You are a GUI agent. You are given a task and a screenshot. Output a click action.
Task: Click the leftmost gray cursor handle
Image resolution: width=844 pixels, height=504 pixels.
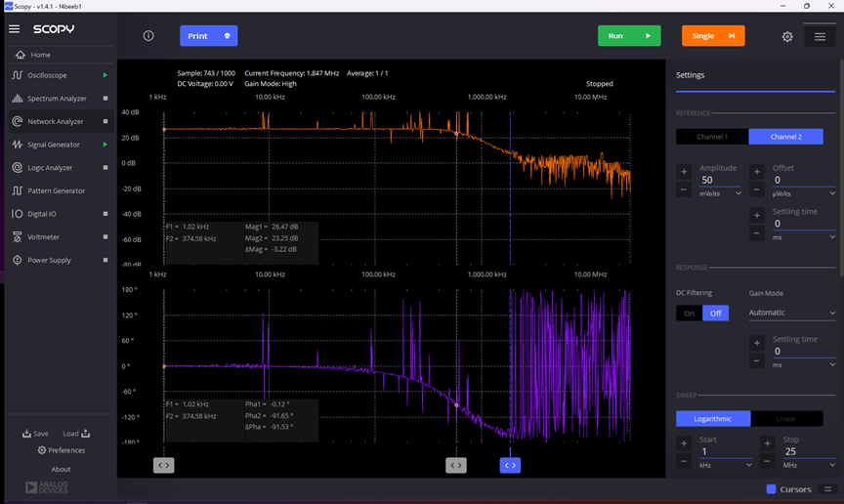(164, 465)
